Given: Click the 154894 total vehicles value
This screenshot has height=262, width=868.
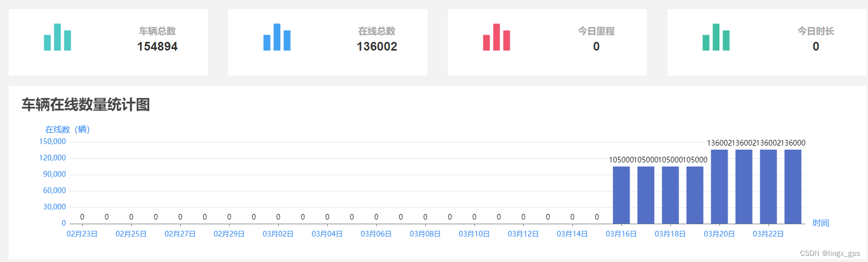Looking at the screenshot, I should click(157, 46).
